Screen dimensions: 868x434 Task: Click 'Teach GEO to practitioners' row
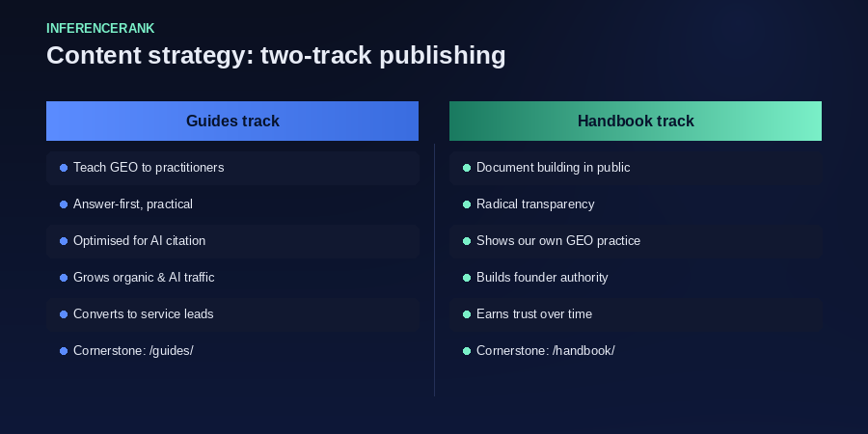[x=232, y=168]
